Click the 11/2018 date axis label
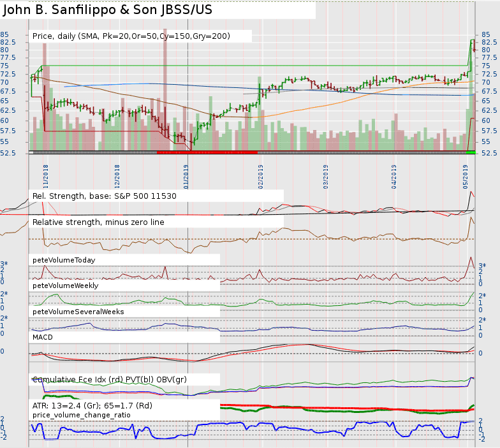Screen dimensions: 500x448 coord(46,177)
